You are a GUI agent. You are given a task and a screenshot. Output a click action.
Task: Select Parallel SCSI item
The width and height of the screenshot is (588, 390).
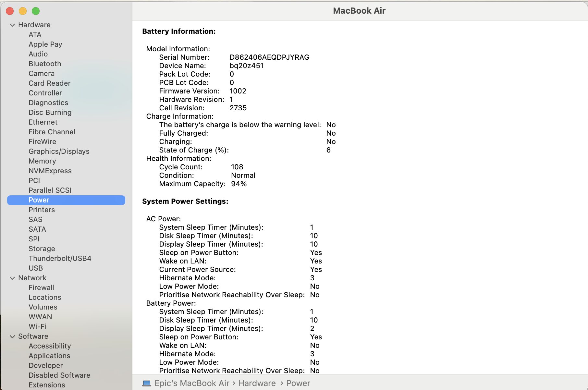click(x=50, y=190)
